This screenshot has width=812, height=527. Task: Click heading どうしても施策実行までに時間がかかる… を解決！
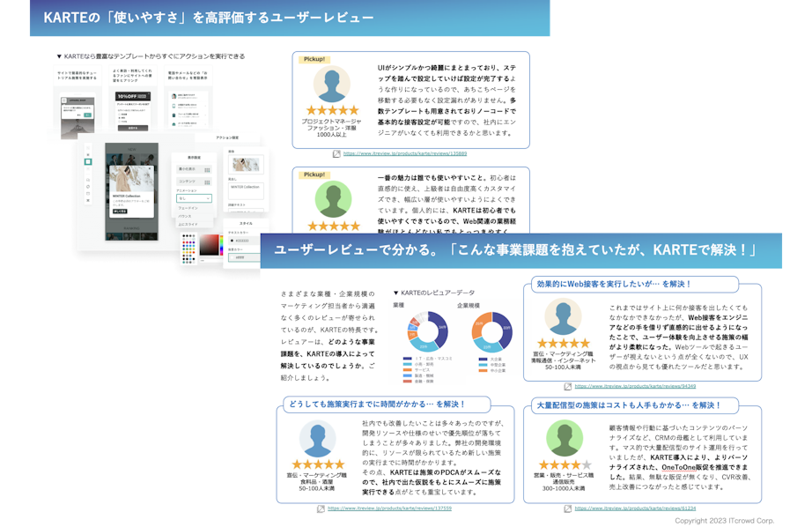377,405
